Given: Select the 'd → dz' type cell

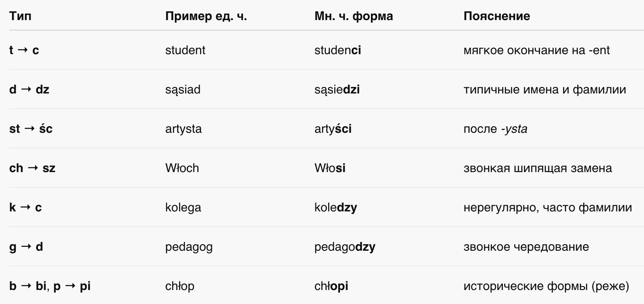Looking at the screenshot, I should [x=29, y=90].
